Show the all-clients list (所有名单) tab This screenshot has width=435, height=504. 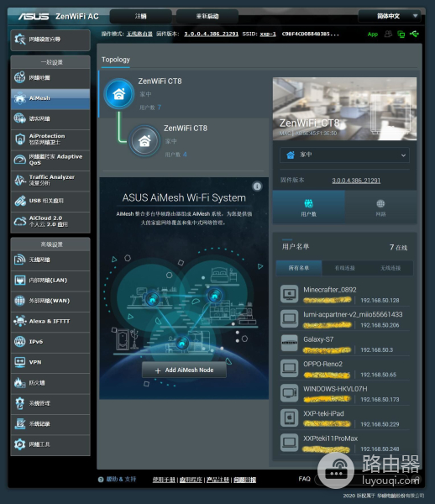click(299, 268)
